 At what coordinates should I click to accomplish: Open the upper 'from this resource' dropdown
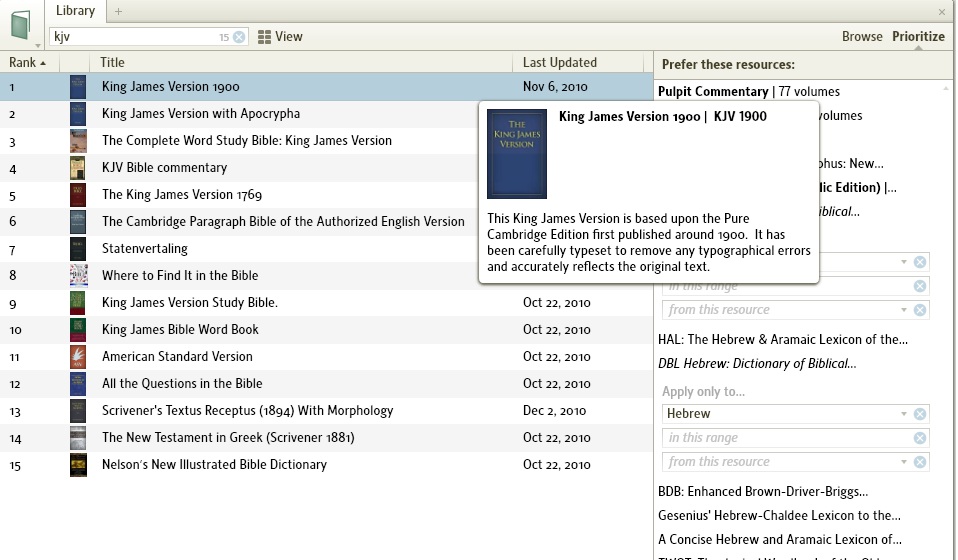tap(903, 310)
